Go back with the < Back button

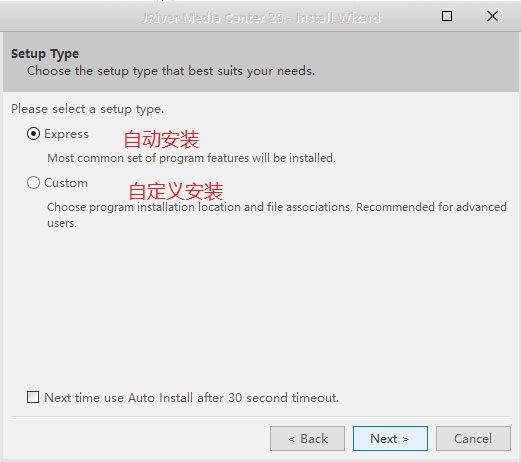[307, 438]
